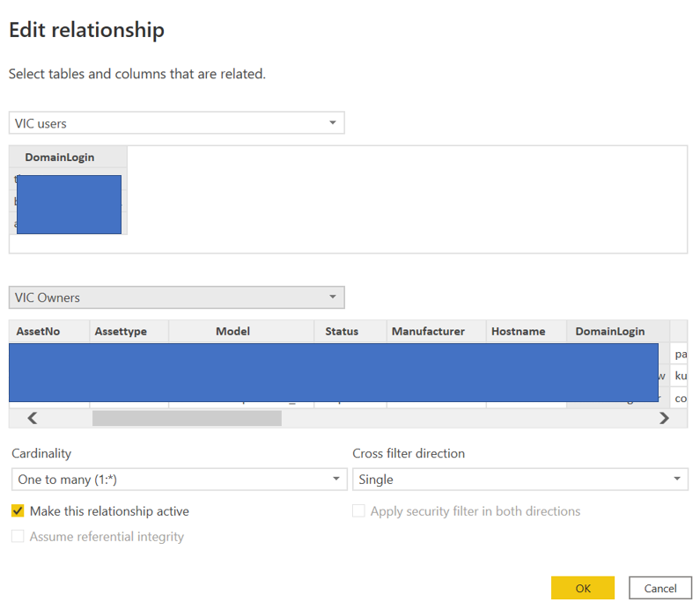
Task: Click the Cancel button
Action: click(660, 588)
